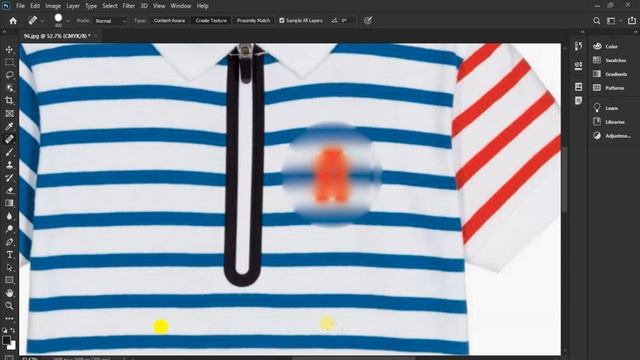Expand the tools panel to two columns
Viewport: 640px width, 360px height.
4,32
